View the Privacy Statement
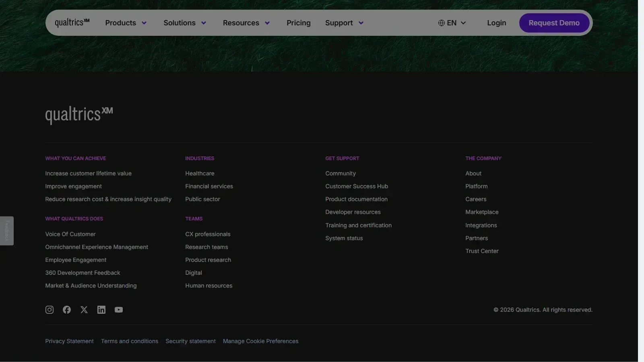This screenshot has height=362, width=644. (x=69, y=341)
